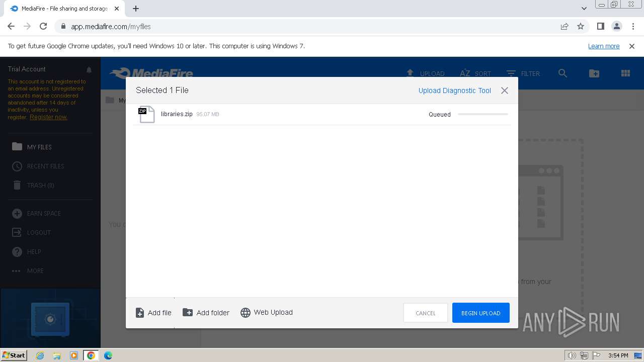Click the address bar URL
644x362 pixels.
pos(111,27)
